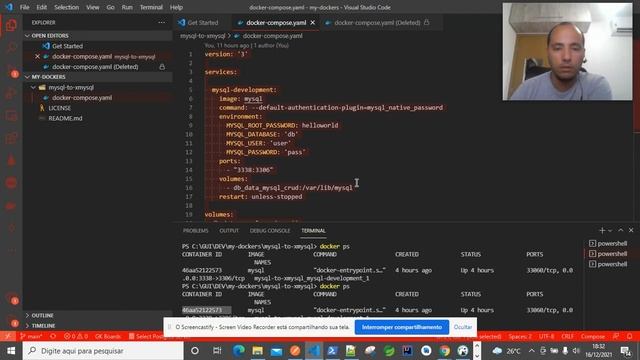This screenshot has width=640, height=360.
Task: Open Explorer views and more actions menu
Action: (x=162, y=22)
